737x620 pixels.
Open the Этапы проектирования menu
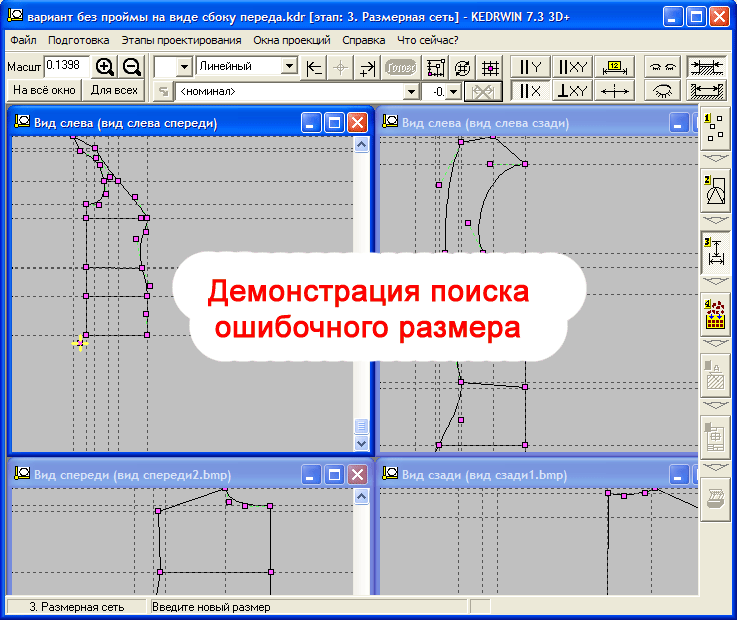181,40
